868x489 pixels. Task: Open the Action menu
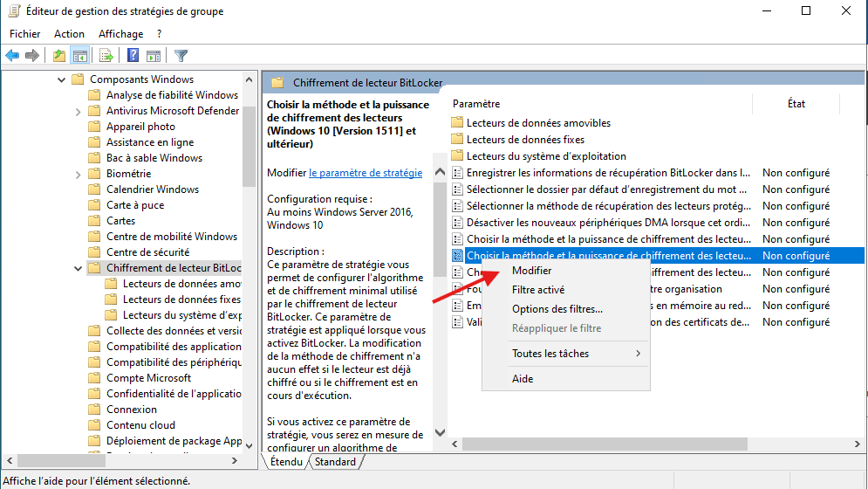tap(69, 34)
